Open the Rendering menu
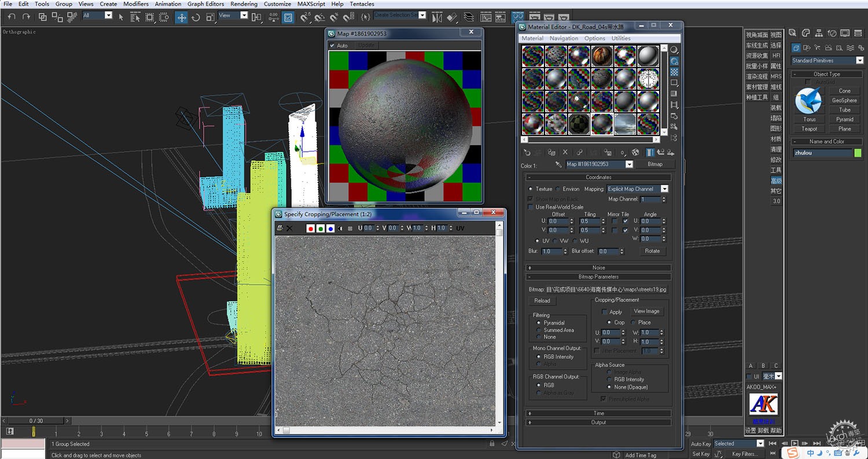868x459 pixels. pyautogui.click(x=244, y=4)
